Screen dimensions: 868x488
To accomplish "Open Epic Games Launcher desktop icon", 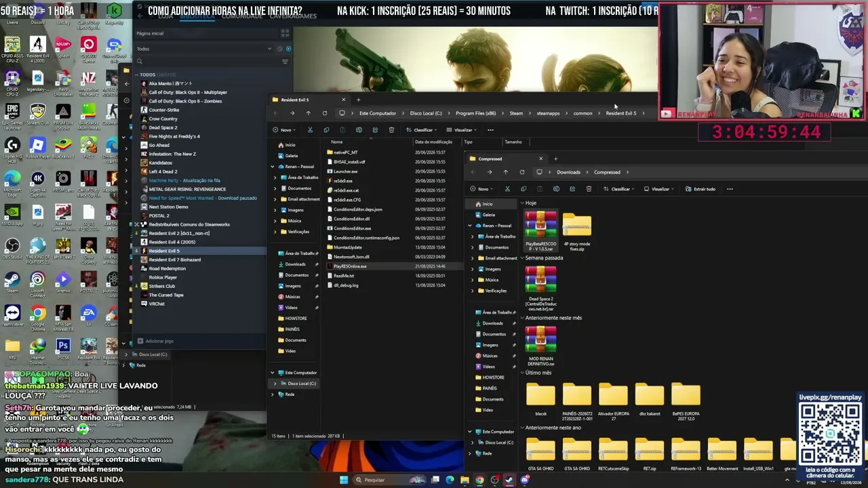I will [12, 114].
